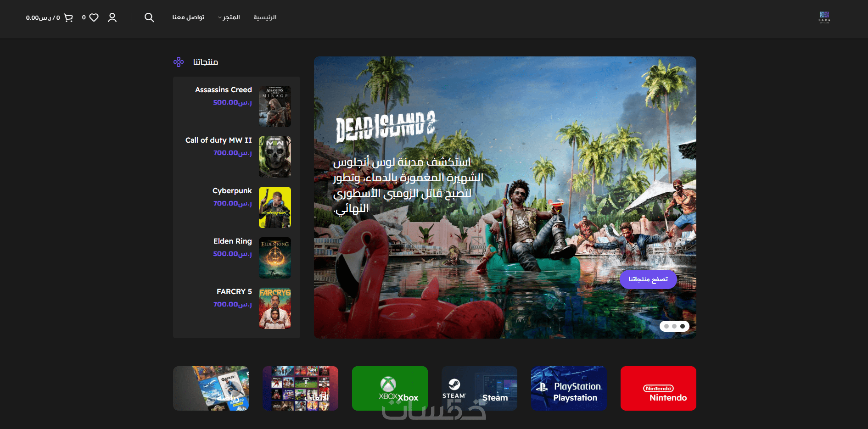This screenshot has width=868, height=429.
Task: Click the cart total 0.00 ر.س text
Action: 39,18
